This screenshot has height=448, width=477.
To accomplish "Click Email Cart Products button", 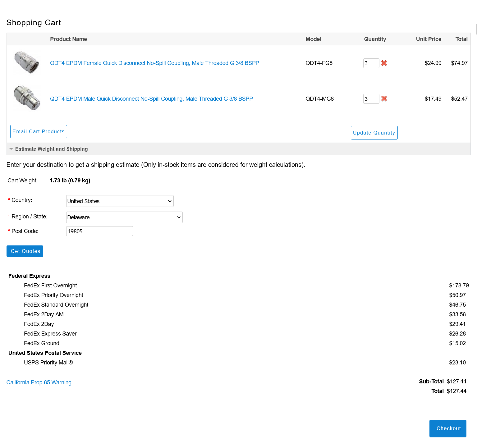I will [39, 131].
